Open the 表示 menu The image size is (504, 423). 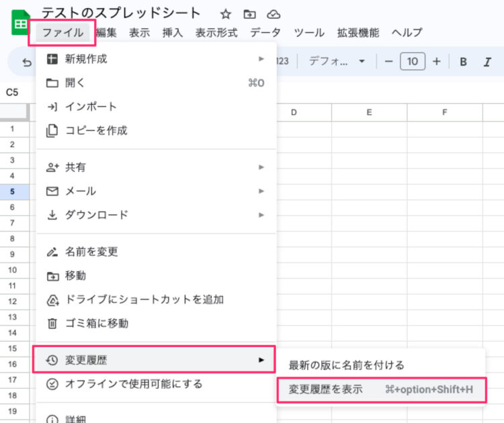point(140,32)
